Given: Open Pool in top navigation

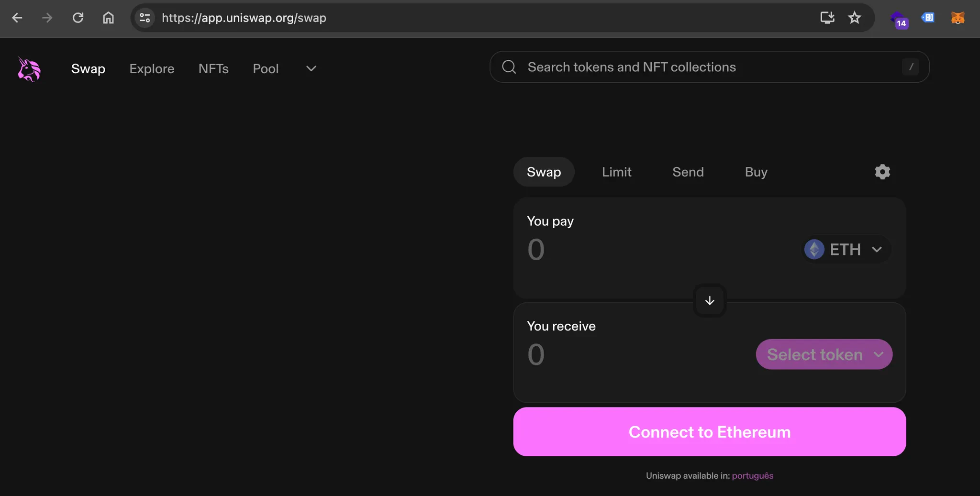Looking at the screenshot, I should coord(266,68).
